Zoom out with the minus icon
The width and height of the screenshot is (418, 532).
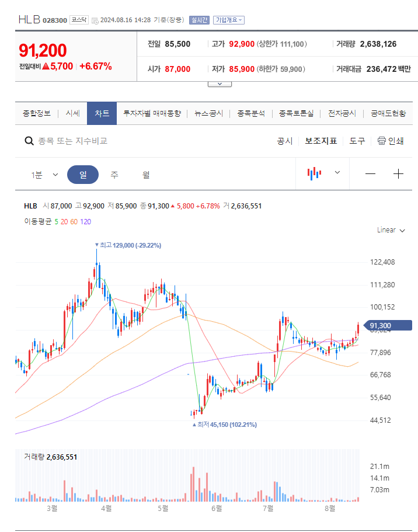371,173
